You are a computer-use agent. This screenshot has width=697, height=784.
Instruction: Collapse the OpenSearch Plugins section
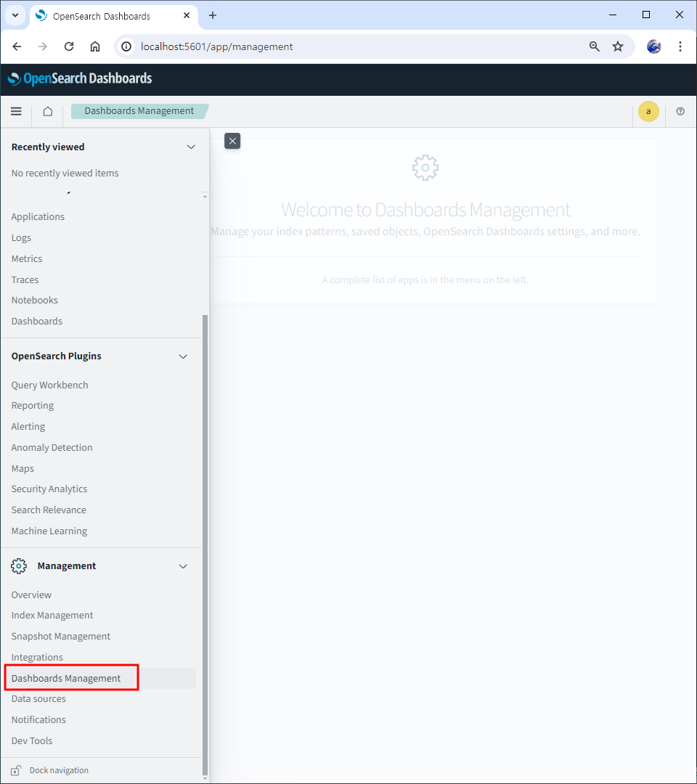click(183, 356)
